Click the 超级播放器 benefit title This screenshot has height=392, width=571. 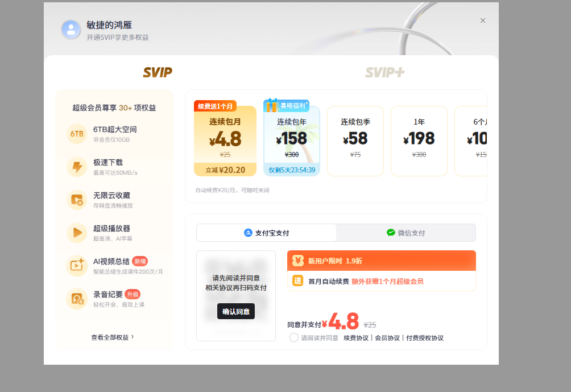click(x=111, y=228)
